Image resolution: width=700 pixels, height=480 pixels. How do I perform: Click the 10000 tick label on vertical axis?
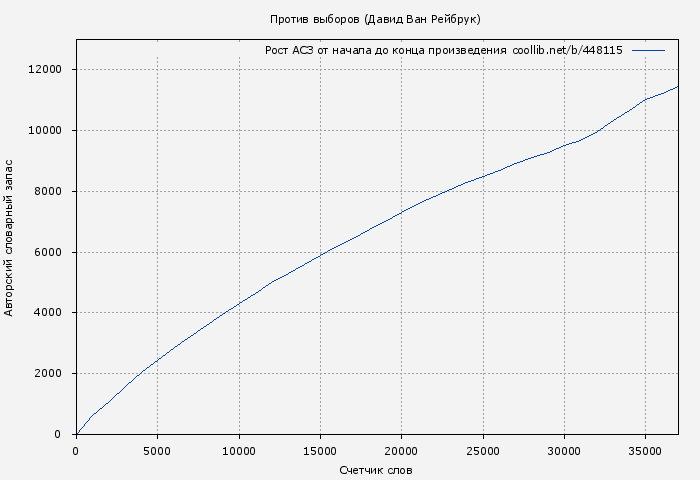tap(45, 130)
